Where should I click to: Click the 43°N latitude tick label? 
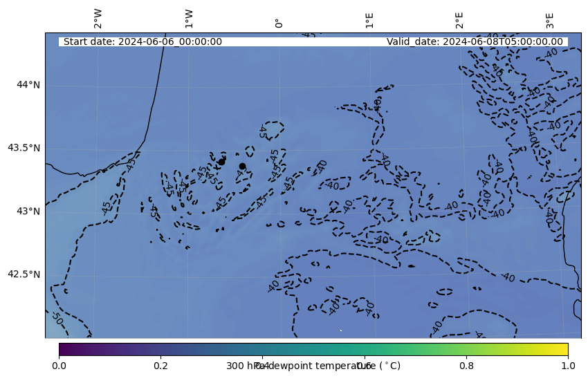point(28,211)
